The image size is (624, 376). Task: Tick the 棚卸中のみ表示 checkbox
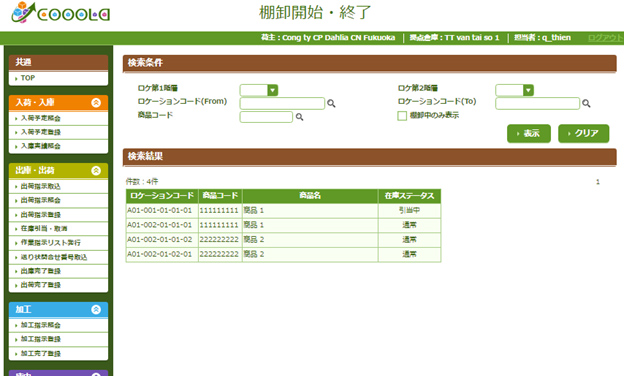pos(402,116)
